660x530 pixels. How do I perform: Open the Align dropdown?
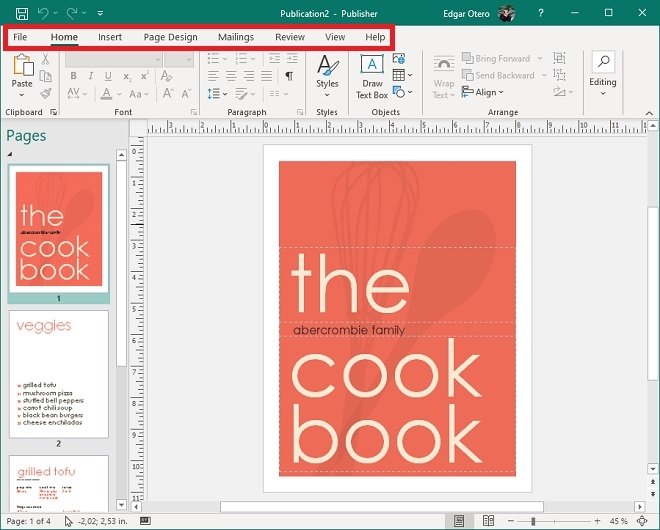(x=482, y=92)
